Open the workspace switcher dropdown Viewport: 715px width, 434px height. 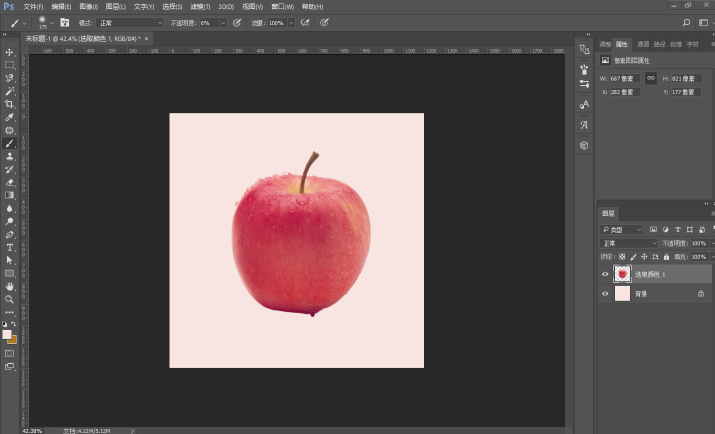(705, 22)
